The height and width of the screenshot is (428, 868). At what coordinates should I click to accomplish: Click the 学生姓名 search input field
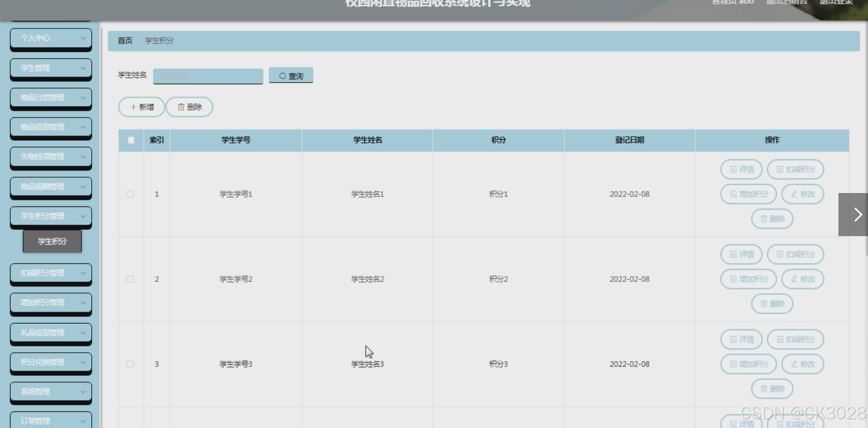[208, 76]
